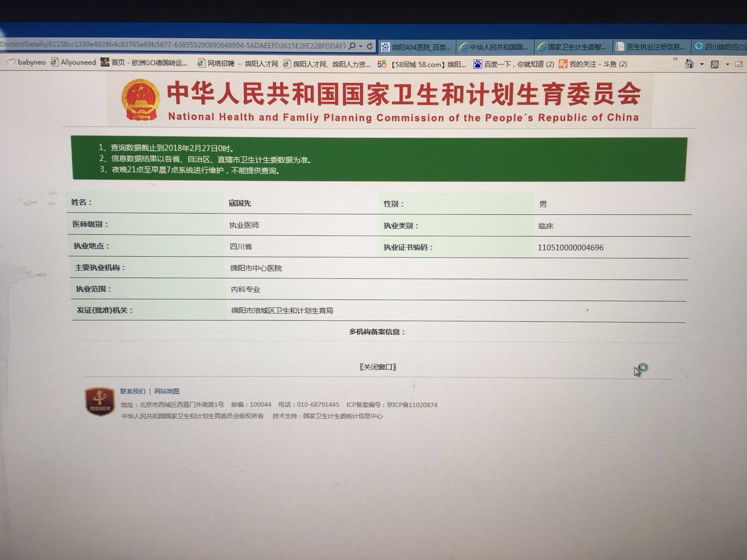Image resolution: width=747 pixels, height=560 pixels.
Task: Click the national emblem logo in header
Action: (x=140, y=100)
